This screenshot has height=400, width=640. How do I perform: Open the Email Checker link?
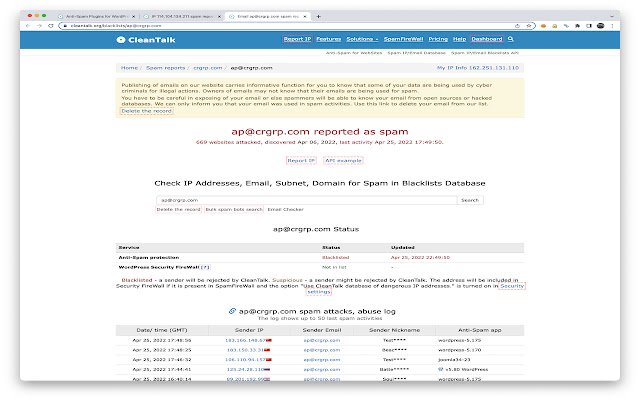[285, 209]
